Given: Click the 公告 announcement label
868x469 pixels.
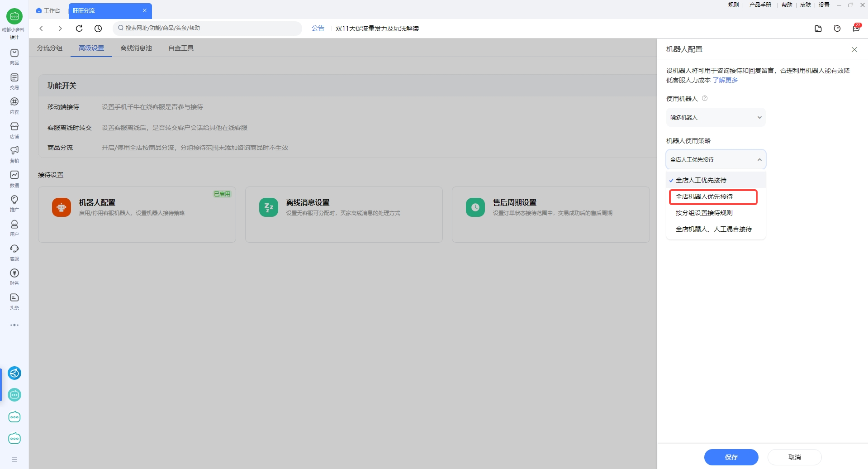Looking at the screenshot, I should [318, 28].
